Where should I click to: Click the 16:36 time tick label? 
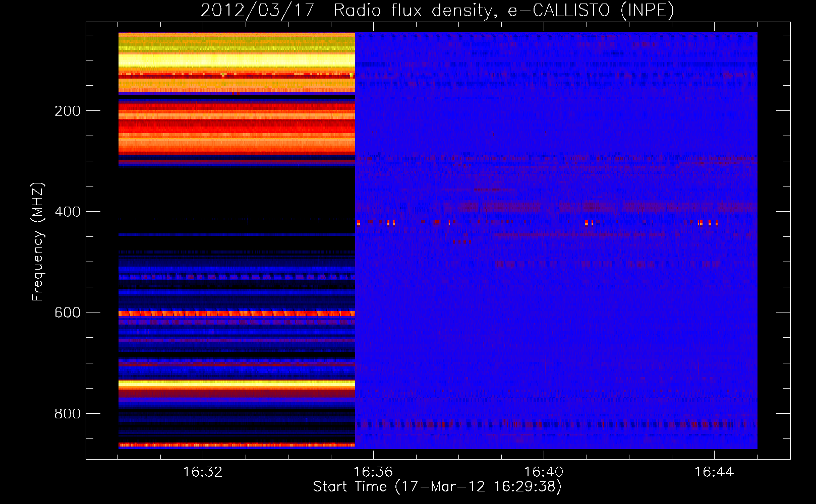373,472
